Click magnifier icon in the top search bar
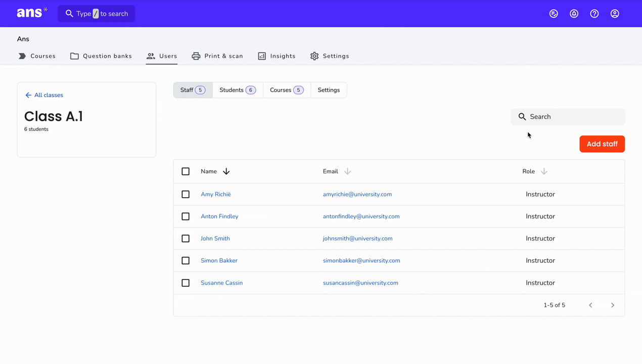The image size is (642, 364). coord(69,14)
